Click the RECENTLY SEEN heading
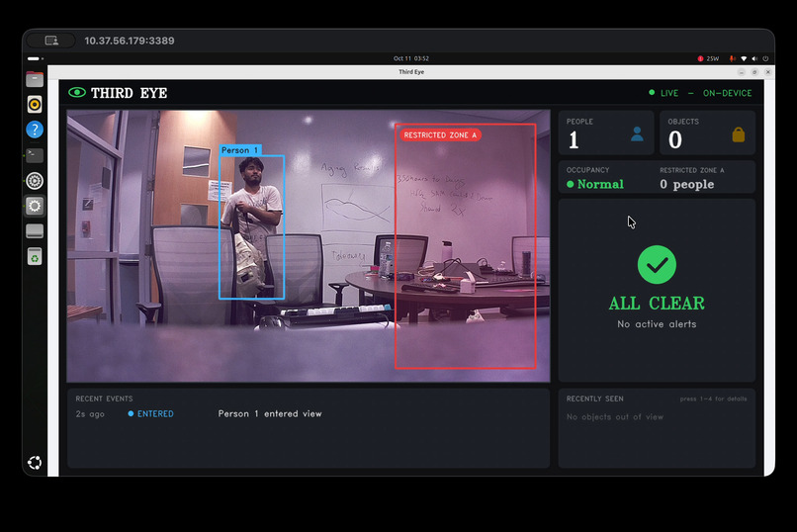Image resolution: width=797 pixels, height=532 pixels. 594,399
